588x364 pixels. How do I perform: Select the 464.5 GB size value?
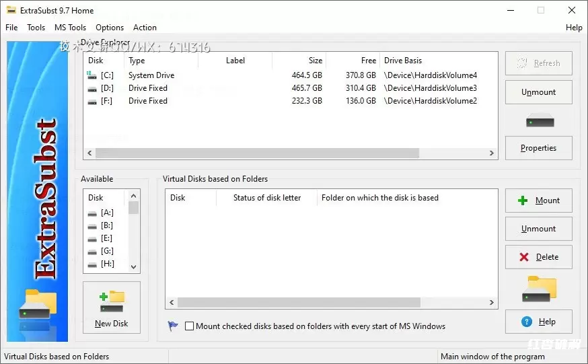click(307, 75)
